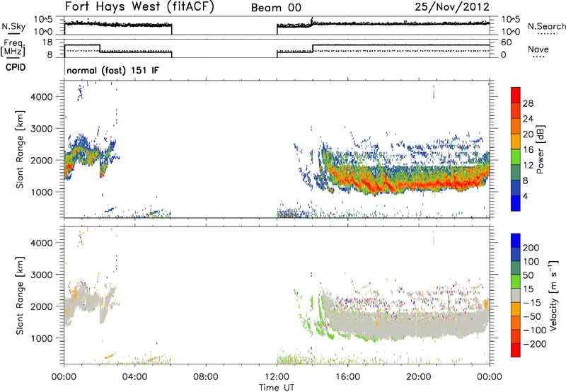This screenshot has width=566, height=392.
Task: Click the '08:00' time tick label
Action: (x=206, y=377)
